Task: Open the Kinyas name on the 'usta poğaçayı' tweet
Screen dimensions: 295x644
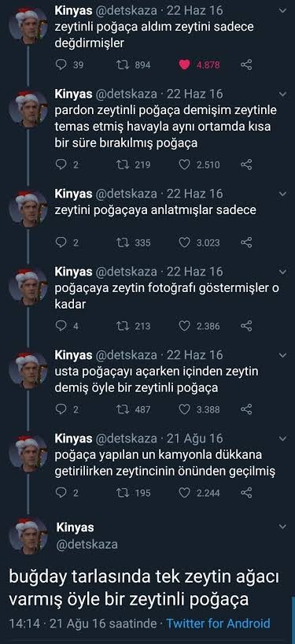Action: (x=73, y=355)
